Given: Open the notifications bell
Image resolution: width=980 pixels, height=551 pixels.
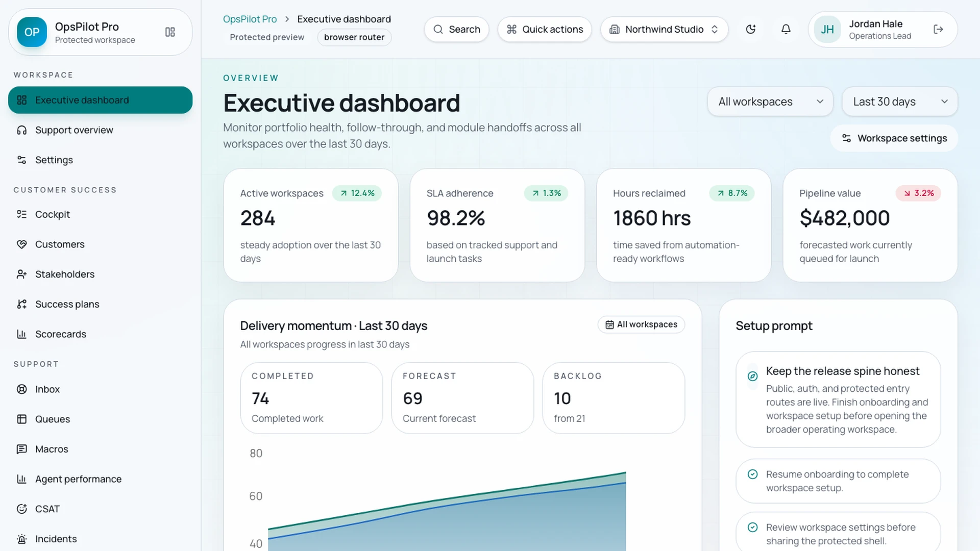Looking at the screenshot, I should pyautogui.click(x=786, y=29).
